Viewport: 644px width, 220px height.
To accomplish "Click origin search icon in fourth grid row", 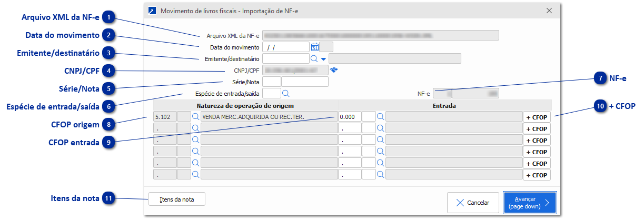I will click(x=195, y=151).
